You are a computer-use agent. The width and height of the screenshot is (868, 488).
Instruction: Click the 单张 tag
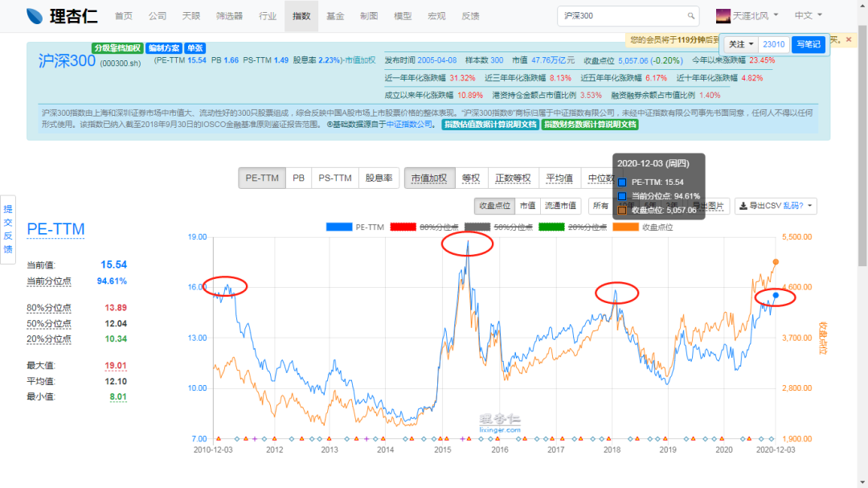[194, 48]
